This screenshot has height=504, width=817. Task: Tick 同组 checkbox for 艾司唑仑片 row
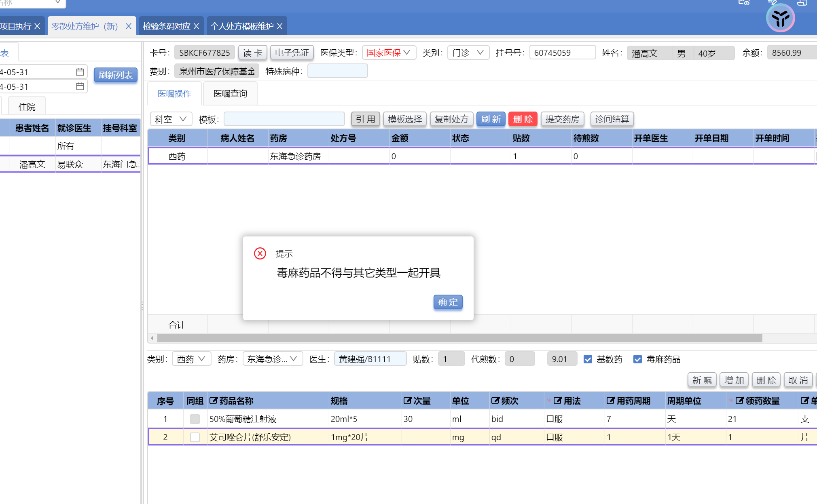(x=195, y=437)
